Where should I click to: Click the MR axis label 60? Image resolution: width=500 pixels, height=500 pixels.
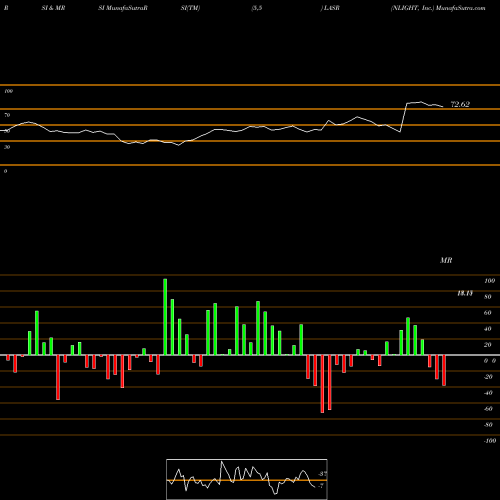488,313
